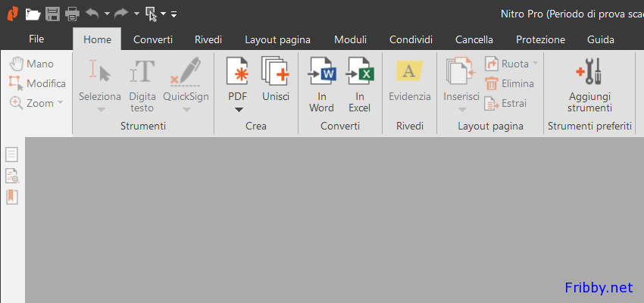This screenshot has width=644, height=303.
Task: Switch to the Converti ribbon tab
Action: pos(153,40)
